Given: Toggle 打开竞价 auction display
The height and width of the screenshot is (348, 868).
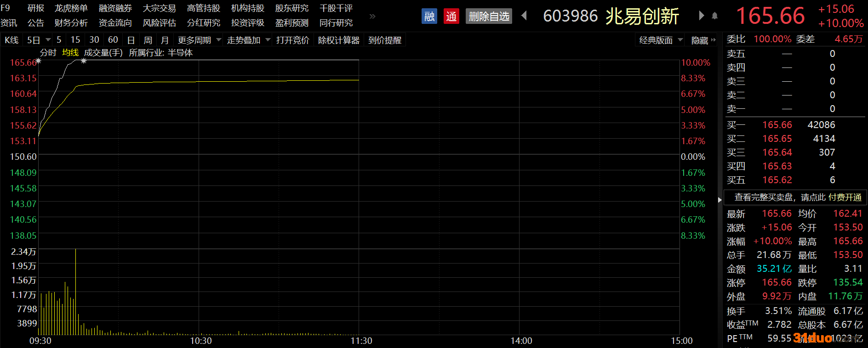Looking at the screenshot, I should [x=292, y=40].
